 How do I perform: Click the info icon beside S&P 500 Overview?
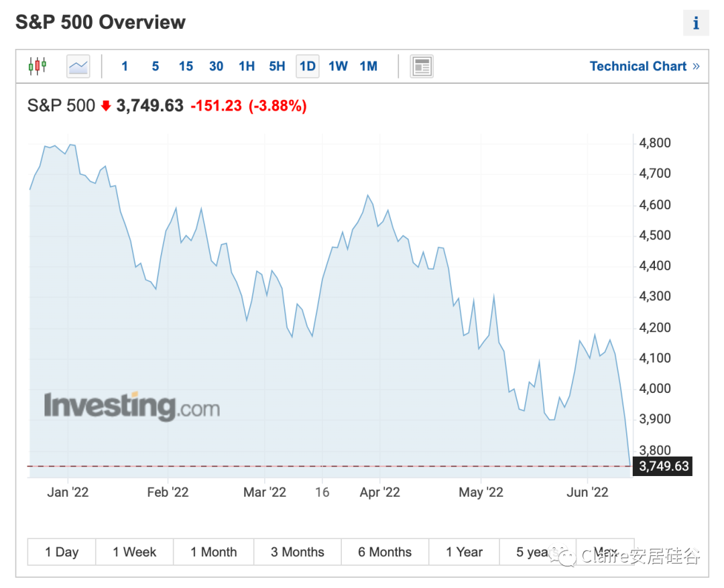click(696, 23)
